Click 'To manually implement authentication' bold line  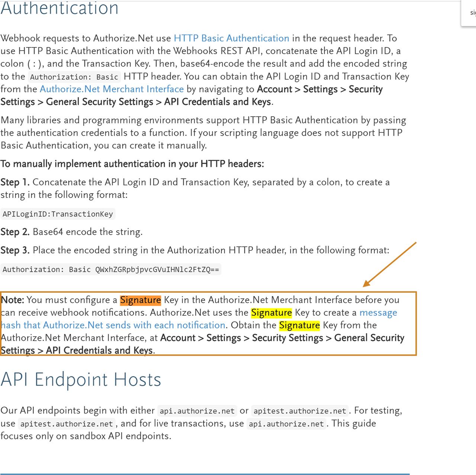(x=132, y=164)
